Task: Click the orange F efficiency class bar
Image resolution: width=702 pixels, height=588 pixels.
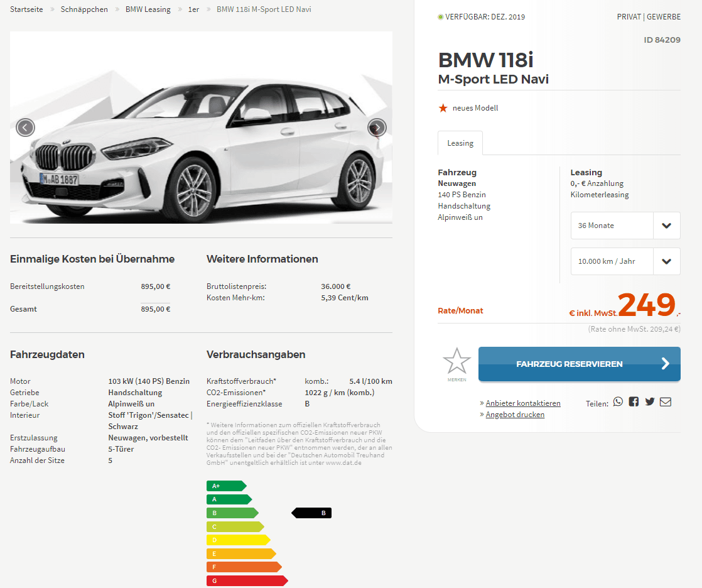Action: pos(244,567)
